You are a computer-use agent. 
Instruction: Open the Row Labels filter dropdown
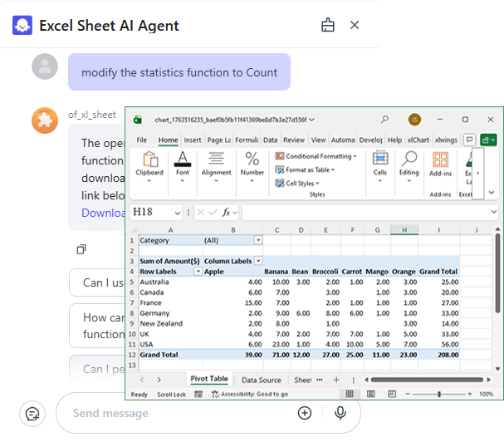[198, 271]
